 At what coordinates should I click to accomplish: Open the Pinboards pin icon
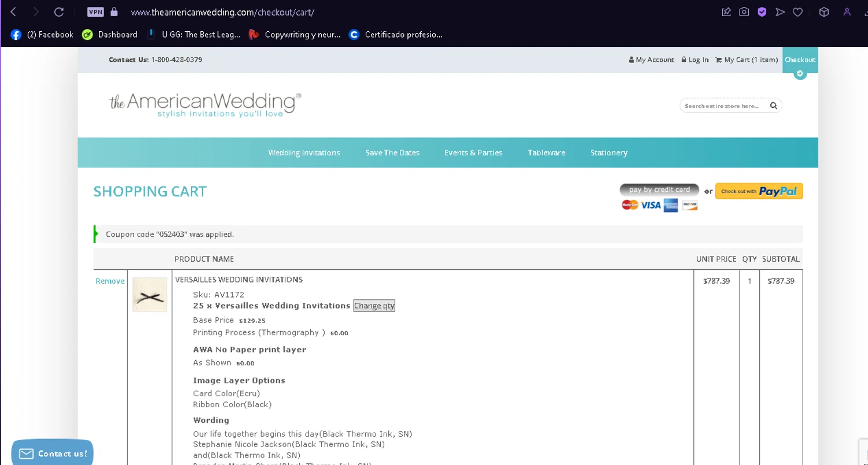[726, 12]
